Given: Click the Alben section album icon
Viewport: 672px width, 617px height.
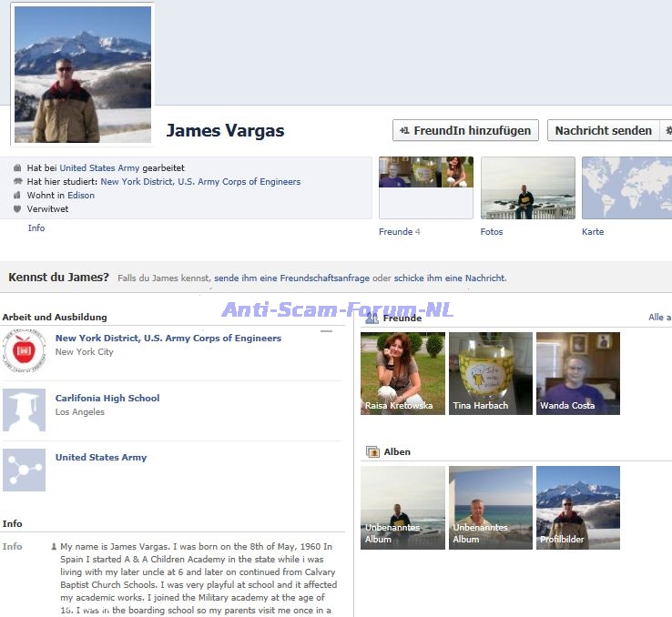Looking at the screenshot, I should 372,451.
